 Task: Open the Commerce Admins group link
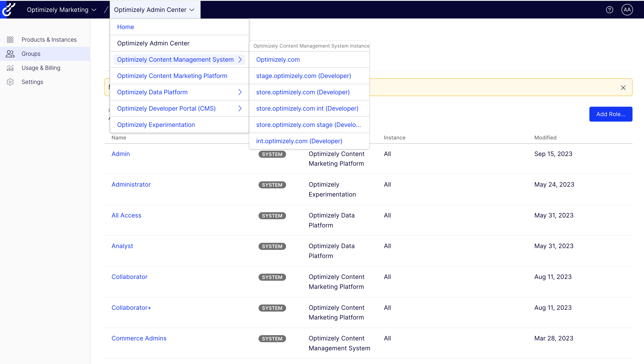tap(139, 338)
